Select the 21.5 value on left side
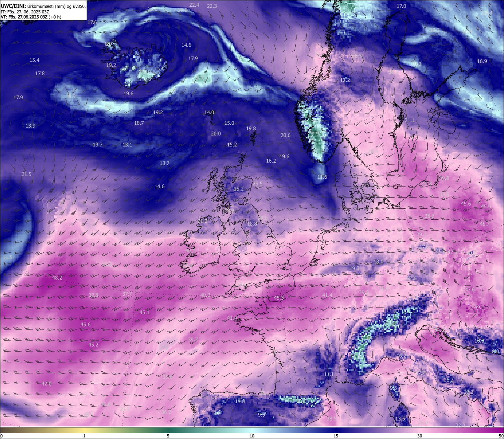Screen dimensions: 504x439 coord(26,174)
